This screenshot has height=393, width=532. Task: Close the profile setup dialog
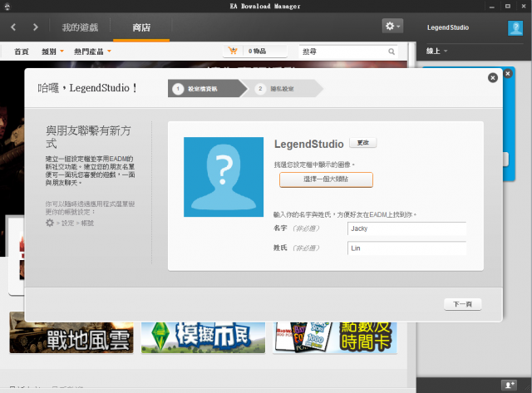coord(492,77)
